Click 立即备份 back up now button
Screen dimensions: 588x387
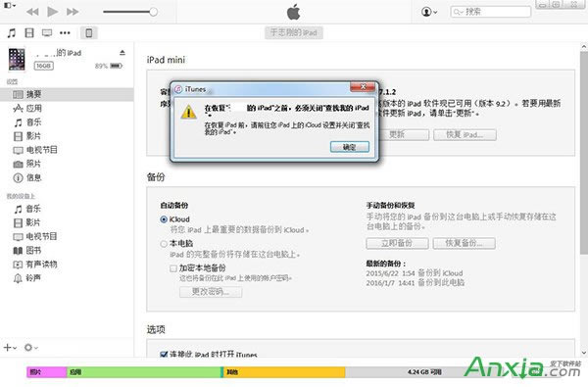397,243
